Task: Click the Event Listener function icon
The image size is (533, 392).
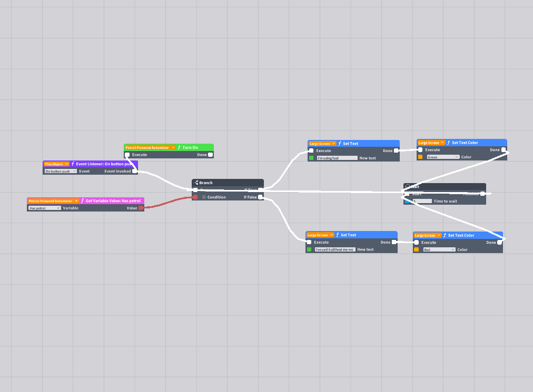Action: tap(73, 164)
